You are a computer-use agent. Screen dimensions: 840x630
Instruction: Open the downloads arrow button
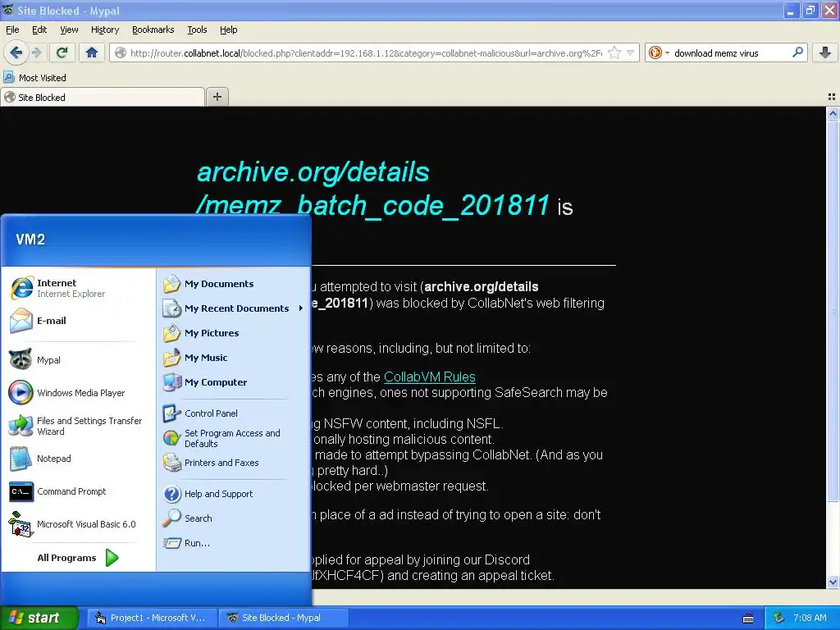825,52
